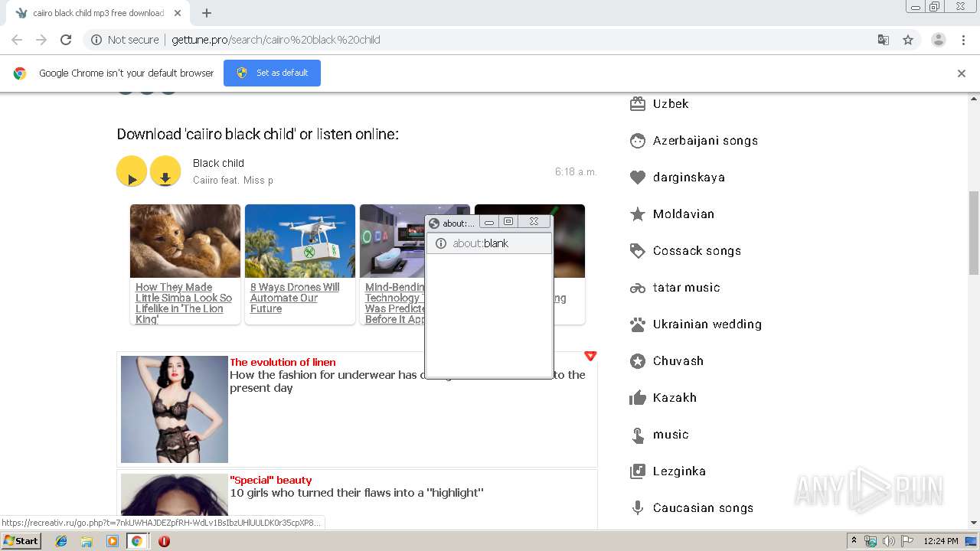Viewport: 980px width, 551px height.
Task: Close the caiiro black child tab
Action: (x=178, y=13)
